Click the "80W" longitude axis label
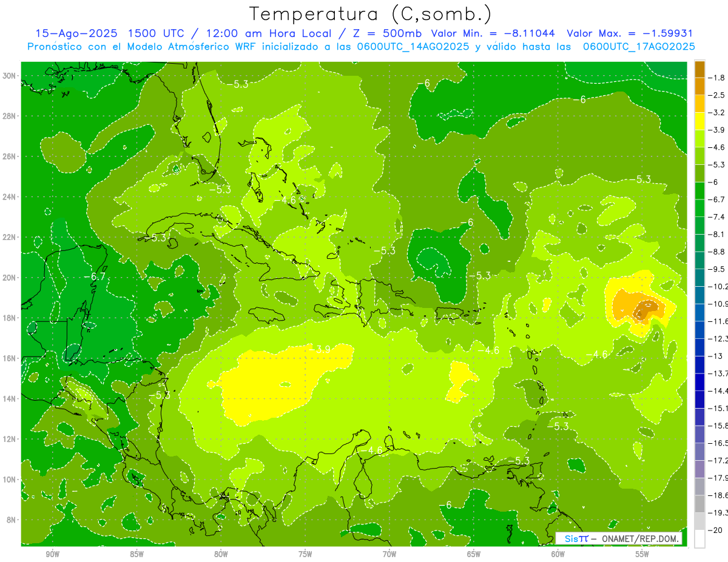This screenshot has width=728, height=562. coord(221,554)
